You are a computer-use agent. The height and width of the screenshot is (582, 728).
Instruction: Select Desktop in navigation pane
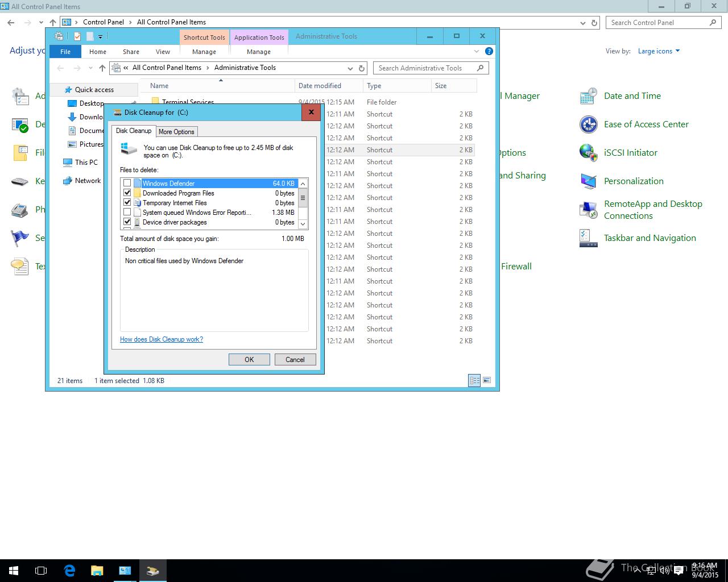coord(92,103)
